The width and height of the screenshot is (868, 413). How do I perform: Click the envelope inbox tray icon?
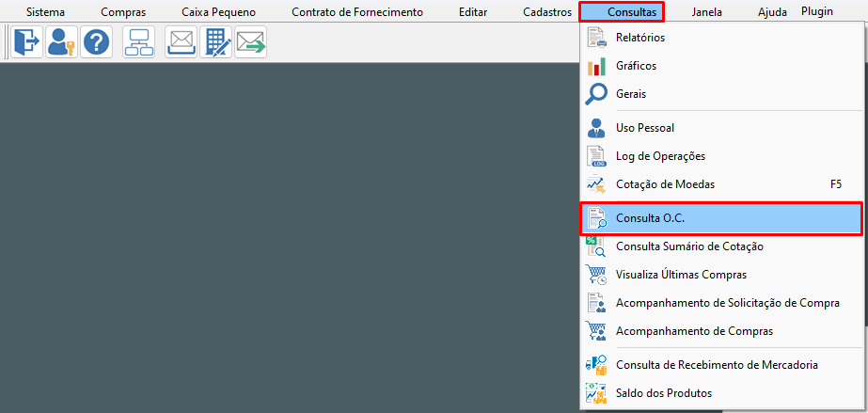181,41
